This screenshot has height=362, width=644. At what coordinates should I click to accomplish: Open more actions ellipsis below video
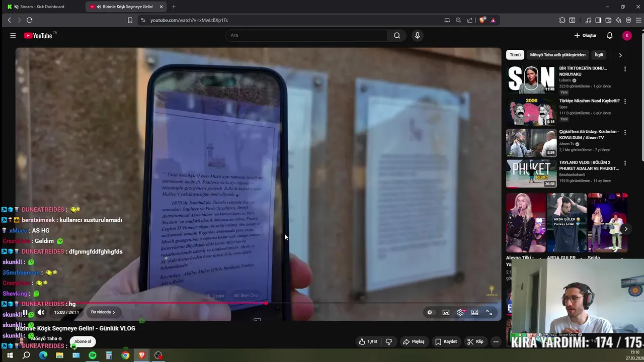pyautogui.click(x=496, y=341)
